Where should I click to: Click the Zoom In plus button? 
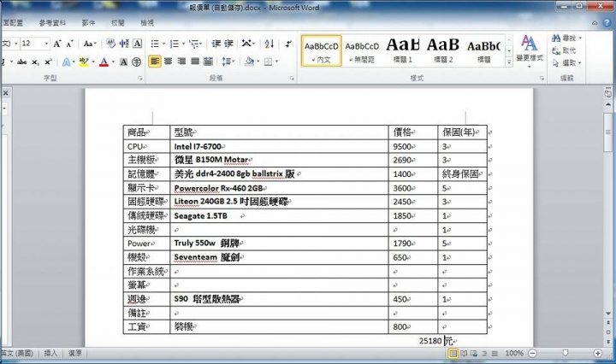[597, 354]
